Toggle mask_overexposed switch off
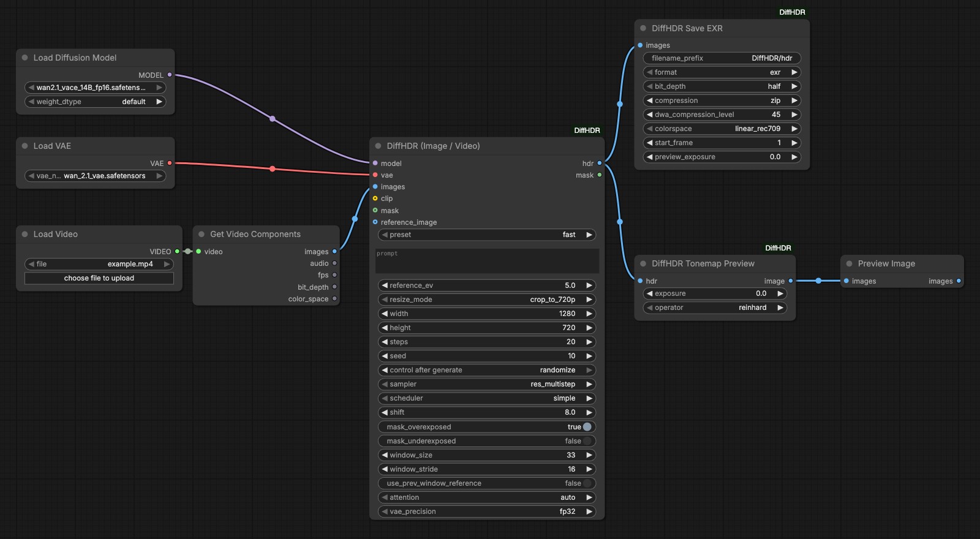 pos(587,427)
